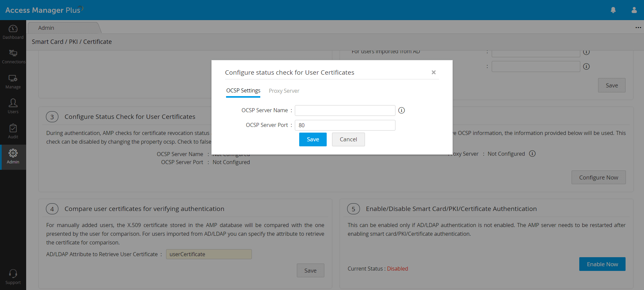Close the Configure status check dialog
Screen dimensions: 644x290
pyautogui.click(x=434, y=72)
